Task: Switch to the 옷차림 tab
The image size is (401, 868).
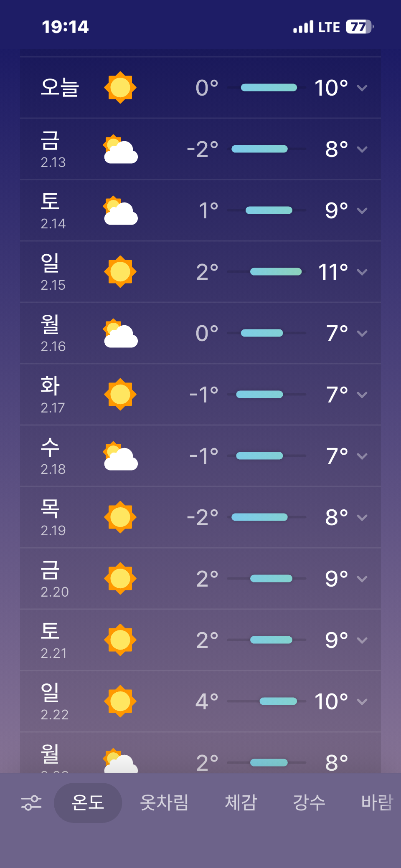Action: pos(164,802)
